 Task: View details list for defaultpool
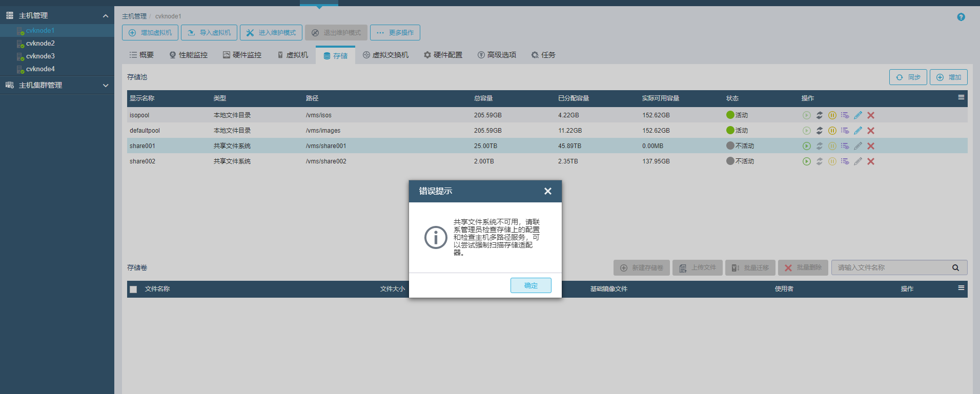pos(845,131)
